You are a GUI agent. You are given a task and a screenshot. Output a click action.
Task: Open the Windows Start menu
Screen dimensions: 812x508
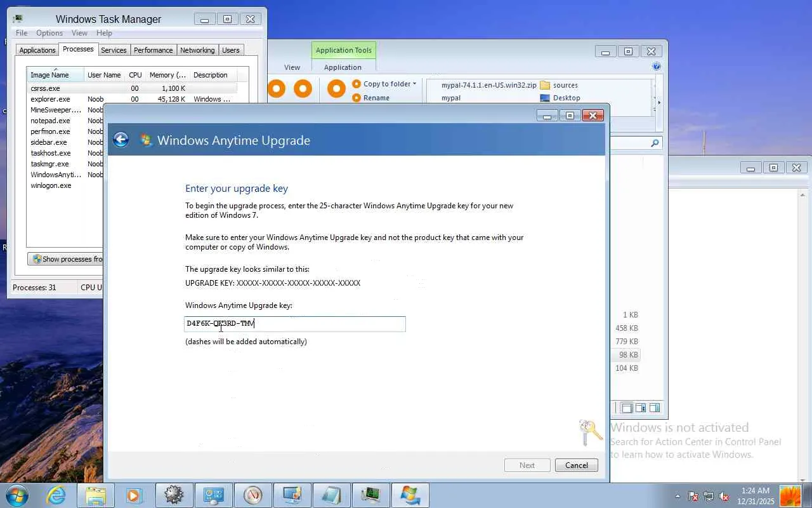point(16,495)
